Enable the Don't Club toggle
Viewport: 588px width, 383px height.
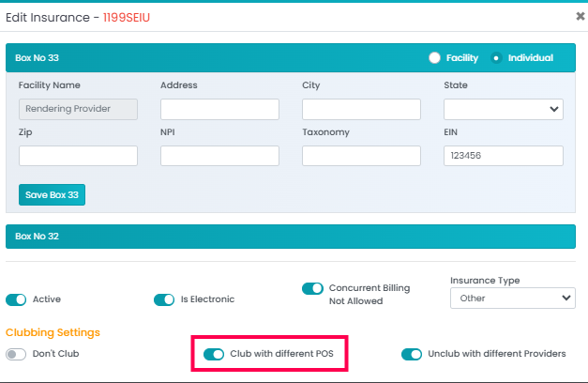pyautogui.click(x=17, y=354)
